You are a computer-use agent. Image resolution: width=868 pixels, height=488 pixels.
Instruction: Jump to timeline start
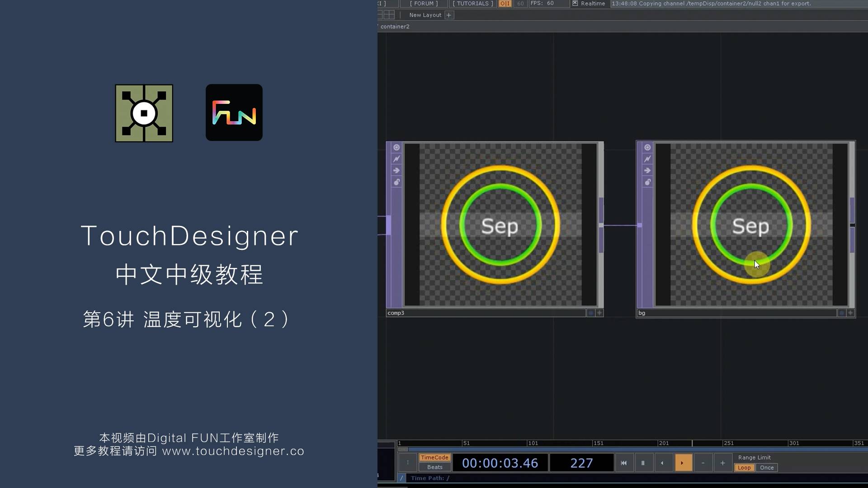click(623, 463)
